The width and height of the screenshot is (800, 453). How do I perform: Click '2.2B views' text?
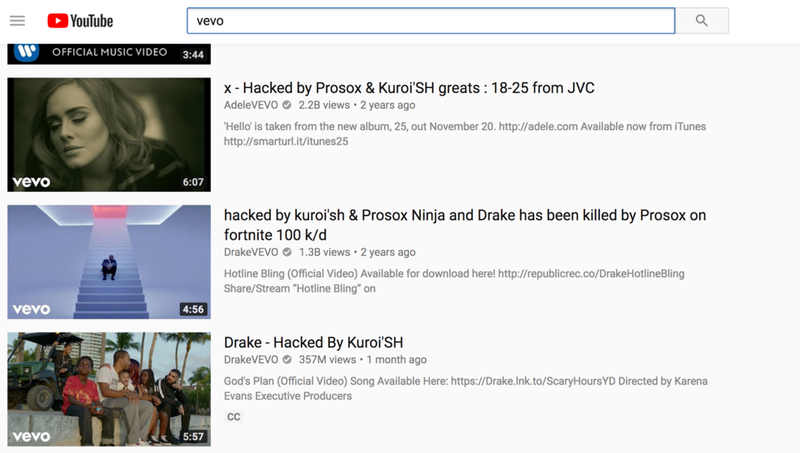(x=324, y=105)
